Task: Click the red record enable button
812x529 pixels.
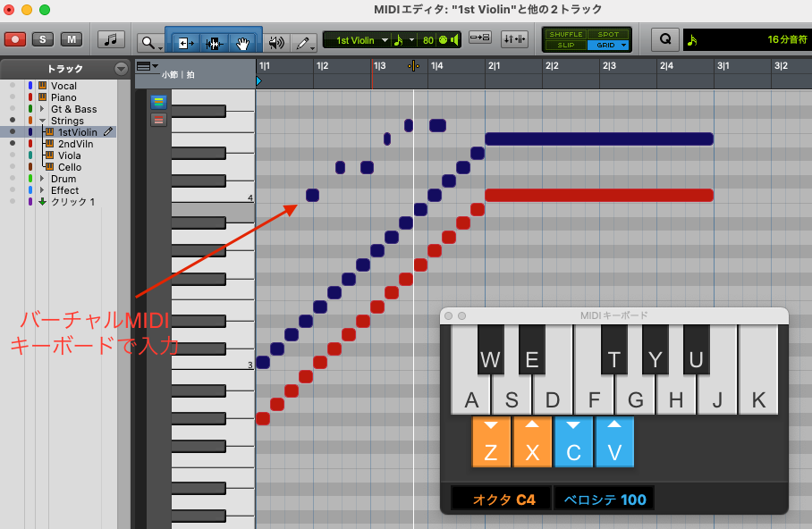Action: click(15, 39)
